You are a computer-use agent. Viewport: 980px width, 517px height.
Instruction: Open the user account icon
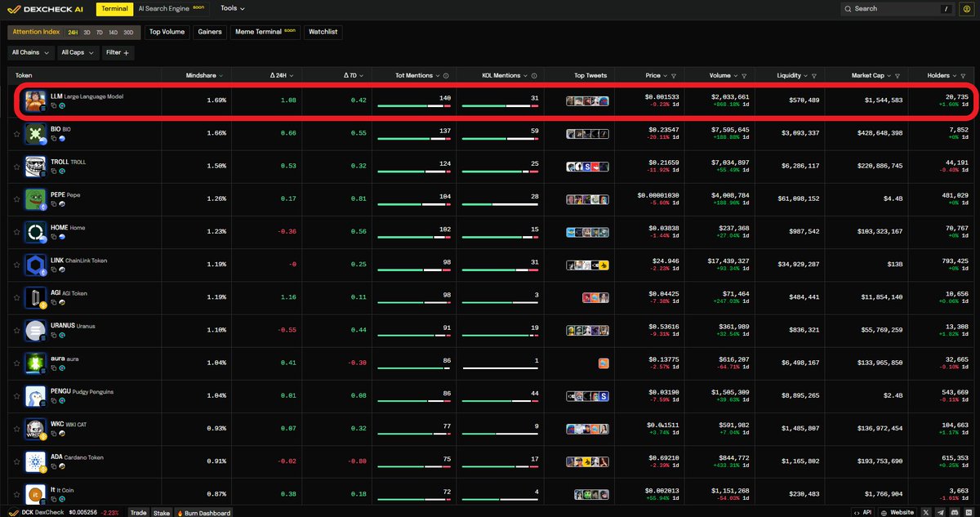[x=967, y=9]
